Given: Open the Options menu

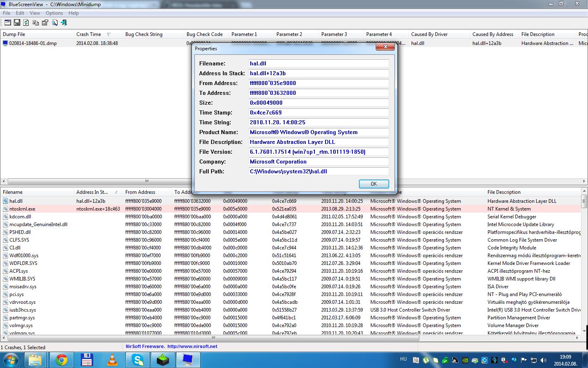Looking at the screenshot, I should (54, 13).
